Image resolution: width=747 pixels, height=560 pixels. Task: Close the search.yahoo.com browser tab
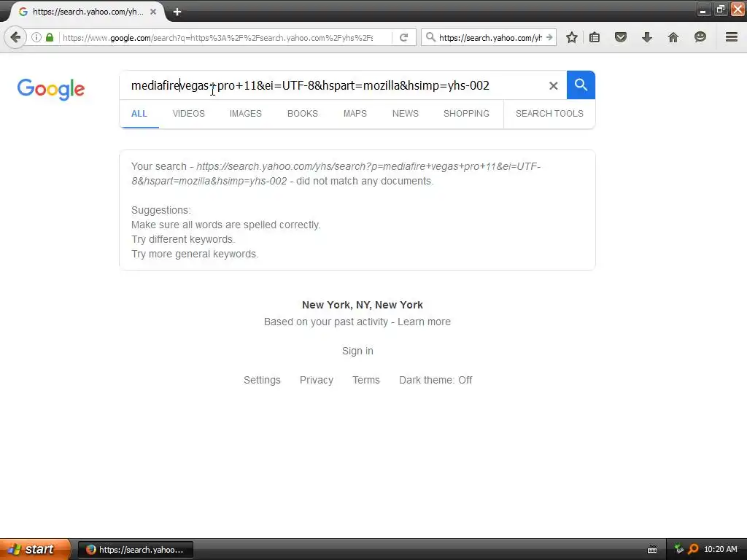(153, 12)
